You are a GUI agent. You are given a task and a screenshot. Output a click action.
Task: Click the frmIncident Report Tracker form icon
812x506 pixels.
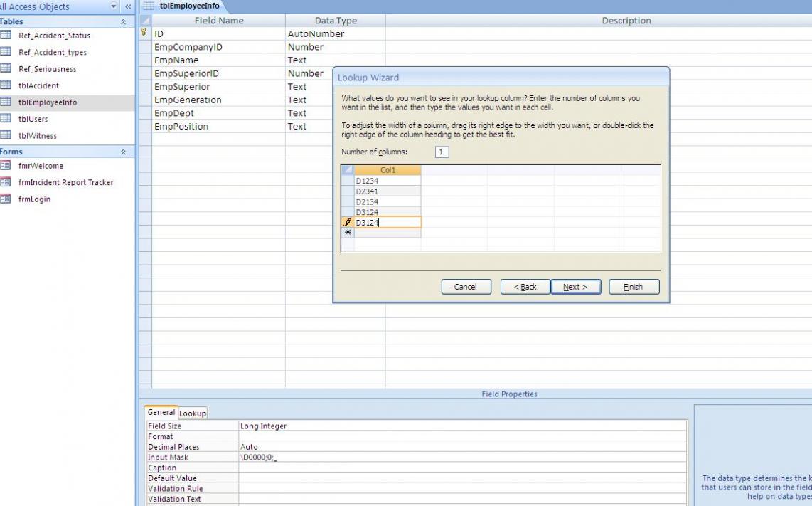point(6,182)
